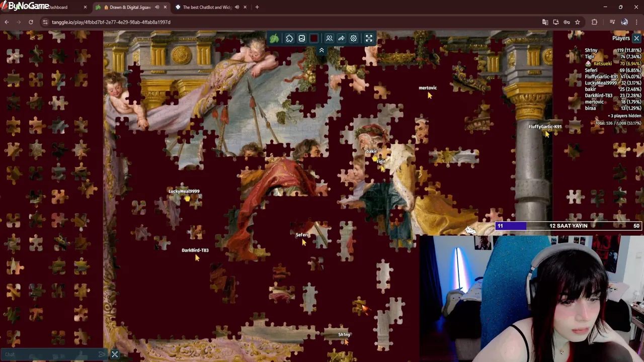Select player LuckyMeal9999 in the leaderboard
This screenshot has height=362, width=644.
613,83
